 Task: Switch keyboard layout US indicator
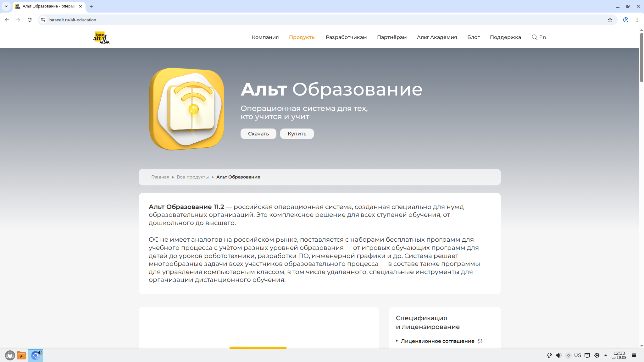coord(578,355)
